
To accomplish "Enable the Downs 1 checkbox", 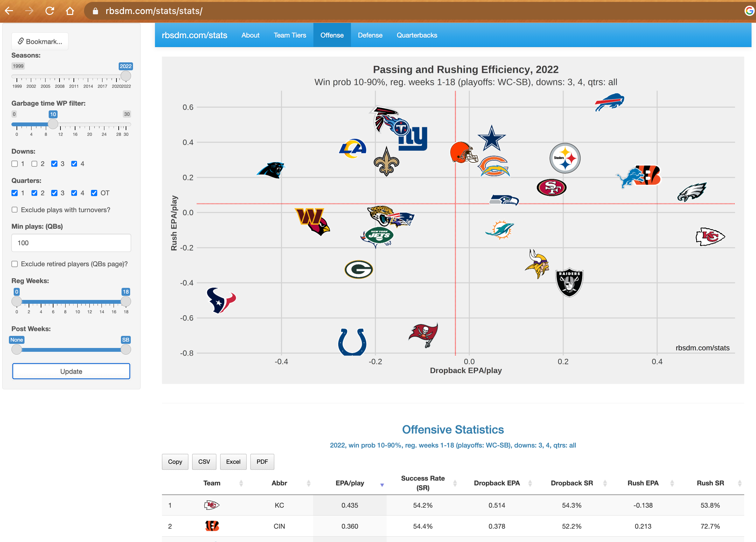I will click(15, 163).
